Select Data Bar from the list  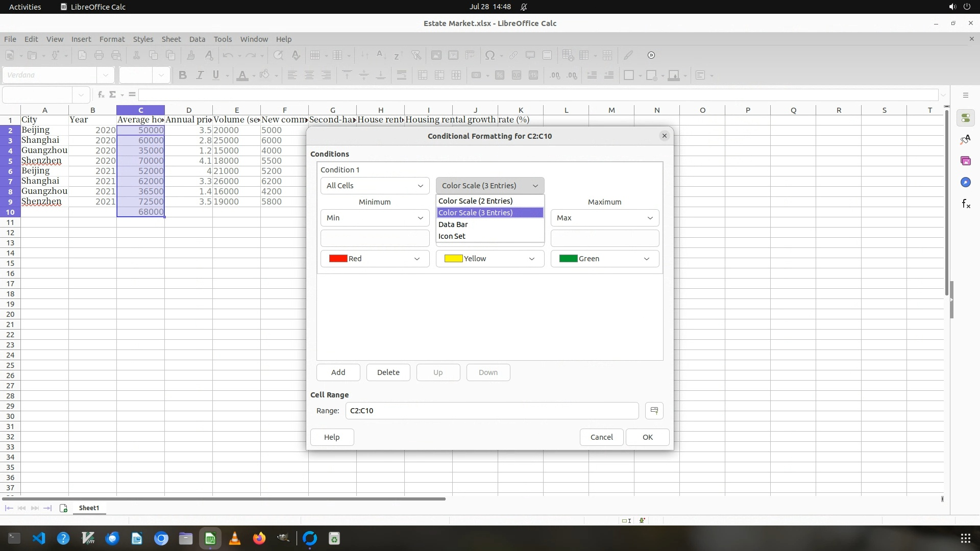pyautogui.click(x=453, y=224)
